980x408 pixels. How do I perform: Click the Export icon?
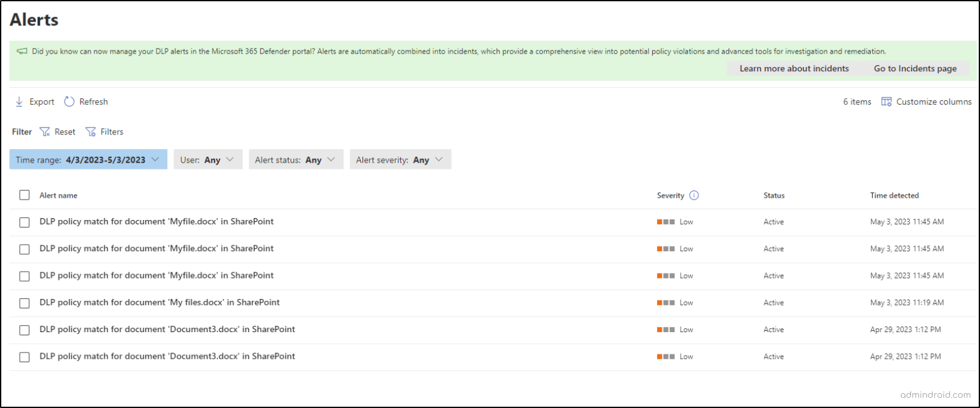tap(19, 101)
